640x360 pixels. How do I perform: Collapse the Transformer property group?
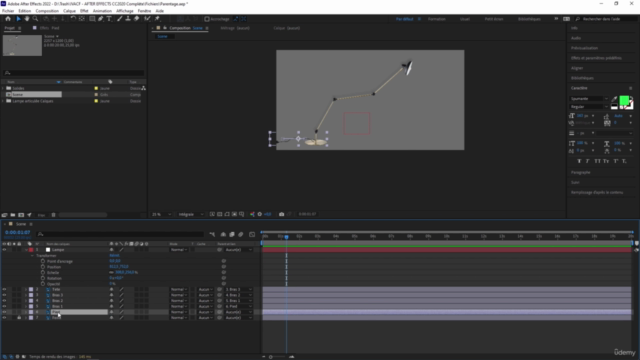click(x=32, y=256)
